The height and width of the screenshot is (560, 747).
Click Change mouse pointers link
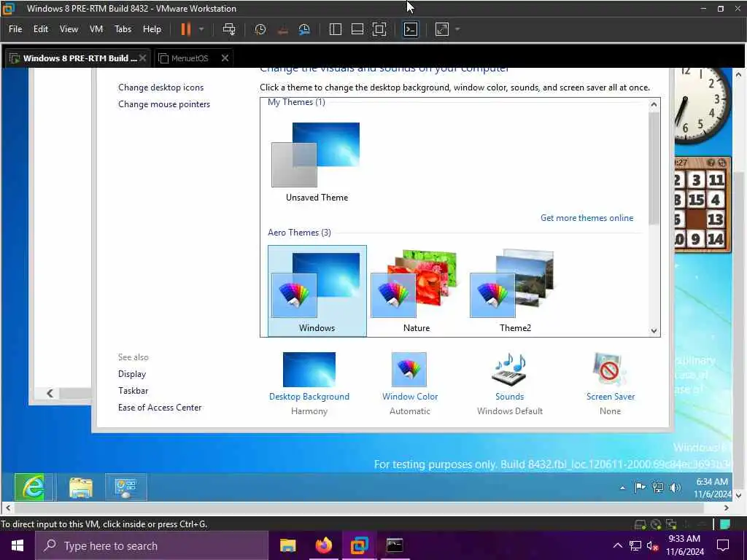pyautogui.click(x=164, y=104)
